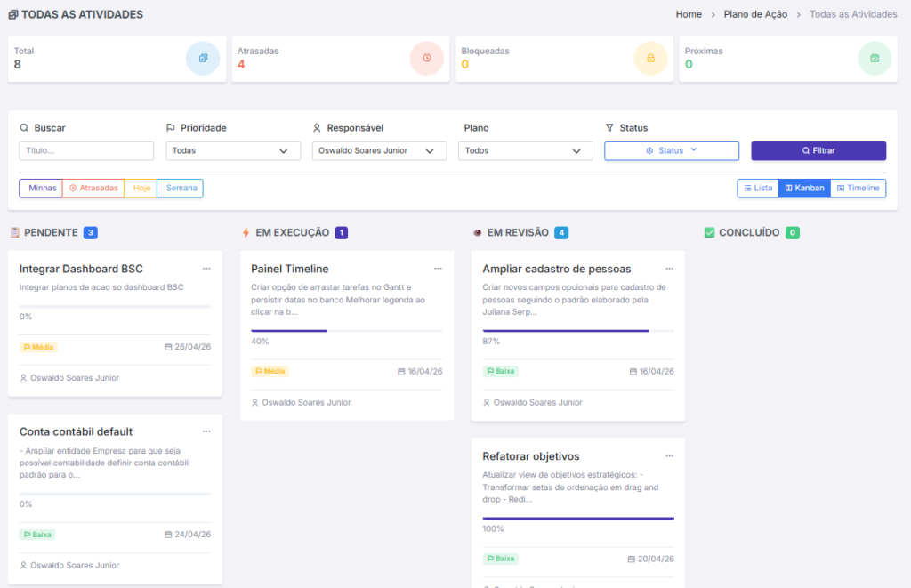Open the Responsável dropdown
The height and width of the screenshot is (588, 911).
(x=380, y=150)
